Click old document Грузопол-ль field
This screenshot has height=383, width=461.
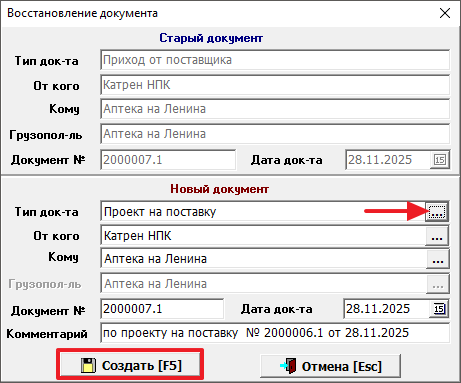[x=275, y=134]
